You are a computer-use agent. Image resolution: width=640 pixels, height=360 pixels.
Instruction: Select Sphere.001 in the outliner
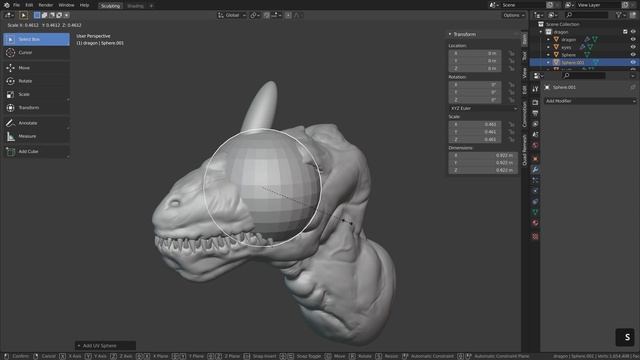click(573, 62)
